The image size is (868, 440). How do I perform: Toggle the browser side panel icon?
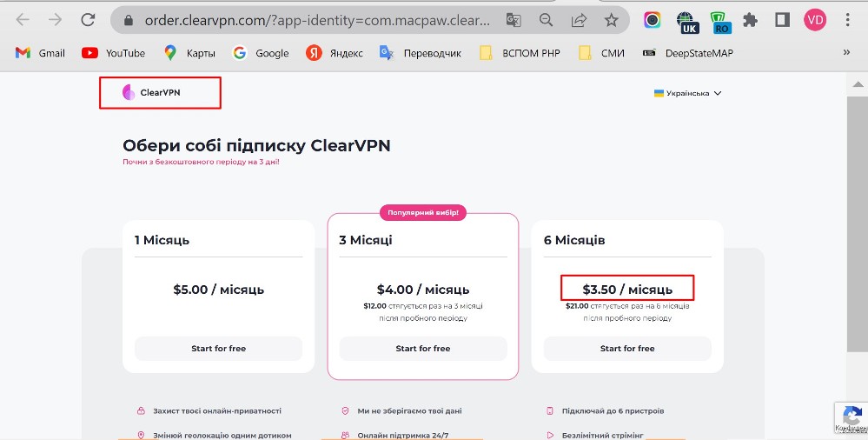pyautogui.click(x=782, y=21)
